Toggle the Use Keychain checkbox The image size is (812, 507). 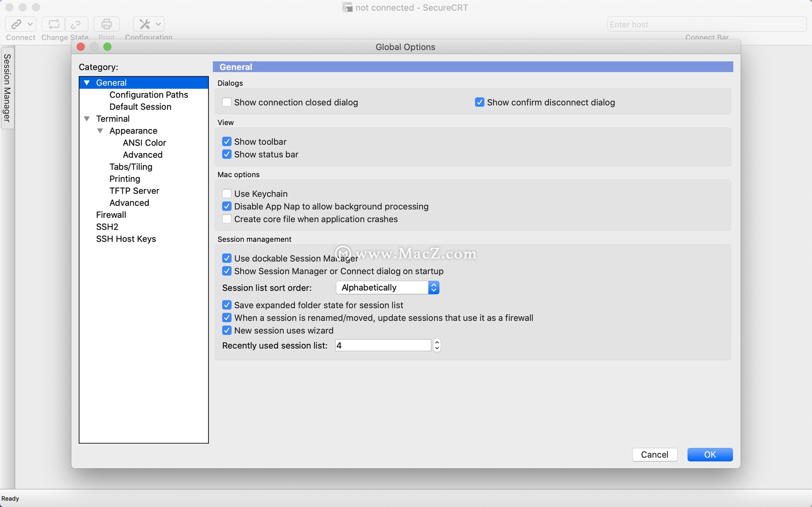click(227, 194)
